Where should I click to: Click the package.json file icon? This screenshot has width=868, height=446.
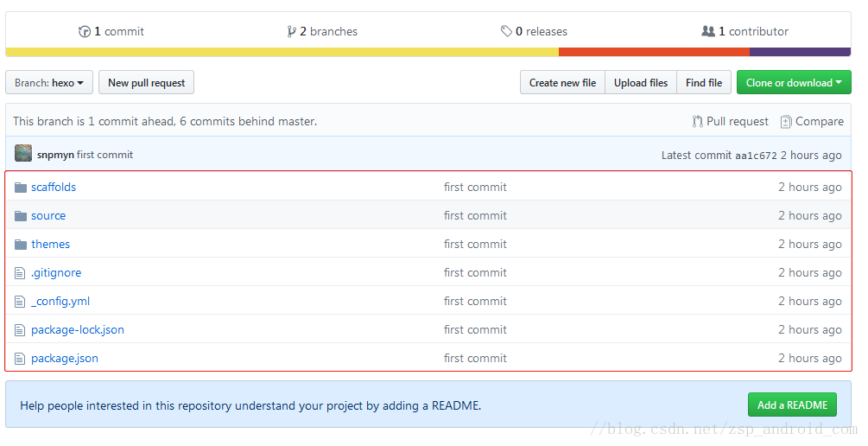pyautogui.click(x=20, y=359)
